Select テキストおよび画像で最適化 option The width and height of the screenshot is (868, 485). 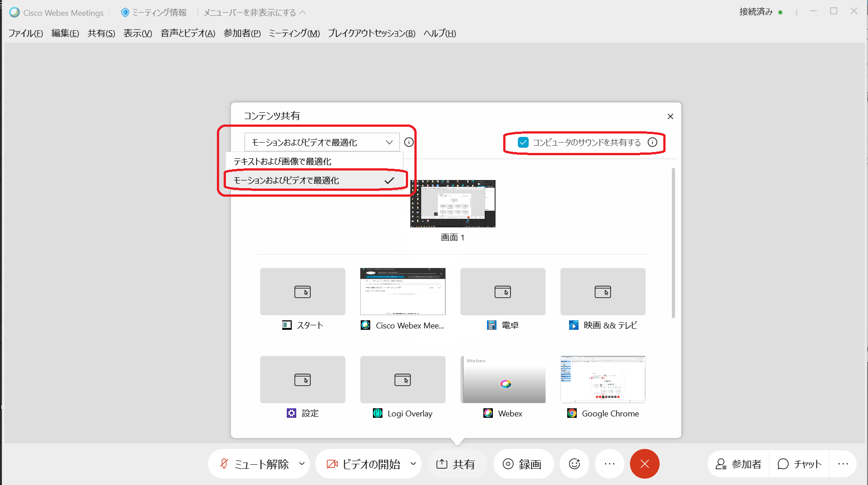coord(314,161)
